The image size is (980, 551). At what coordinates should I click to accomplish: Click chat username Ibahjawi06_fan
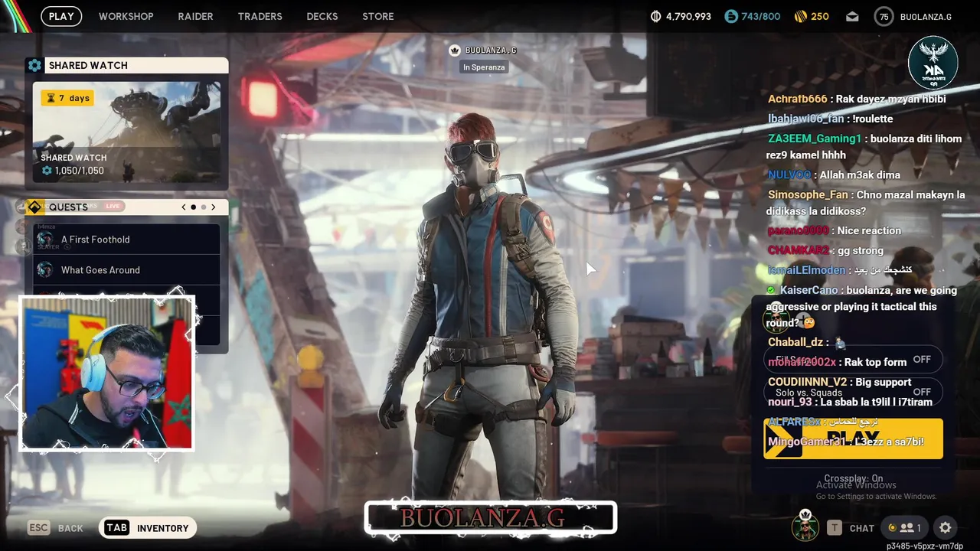(x=805, y=119)
